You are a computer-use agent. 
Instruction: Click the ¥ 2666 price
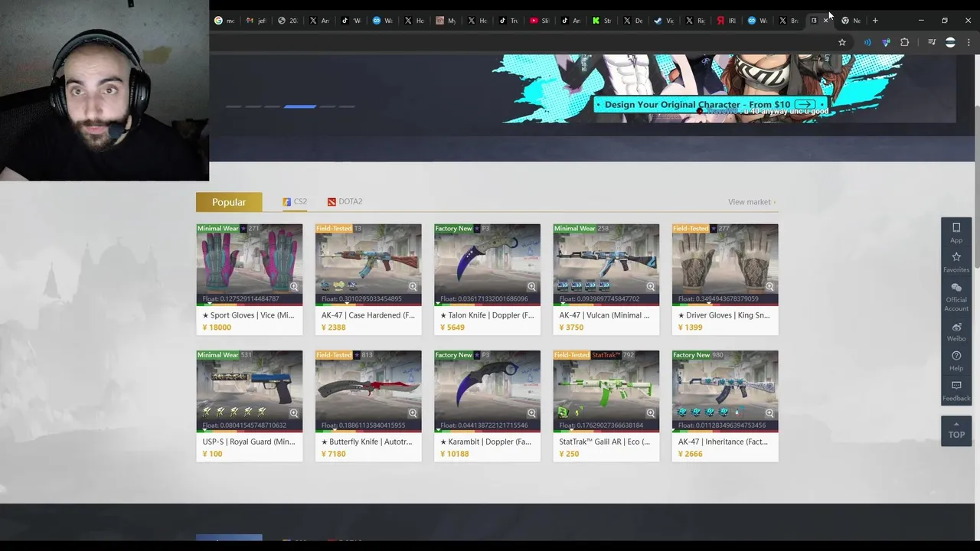click(690, 454)
